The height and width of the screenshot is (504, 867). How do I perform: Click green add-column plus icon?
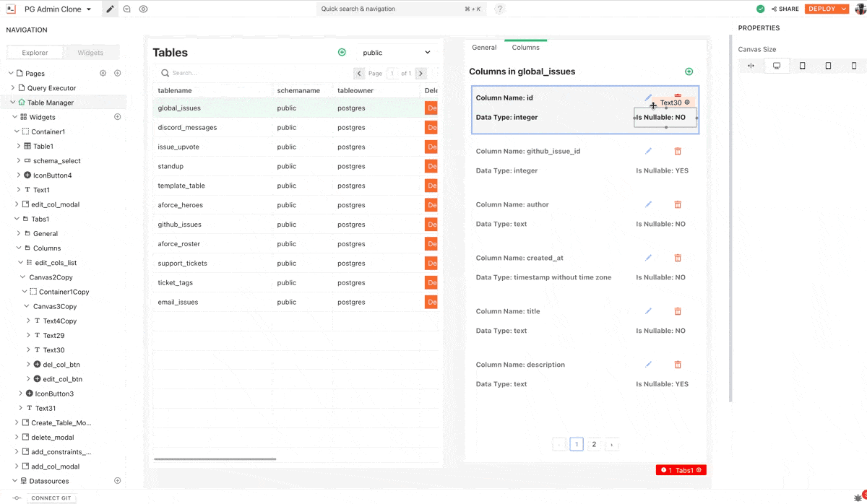pyautogui.click(x=689, y=71)
